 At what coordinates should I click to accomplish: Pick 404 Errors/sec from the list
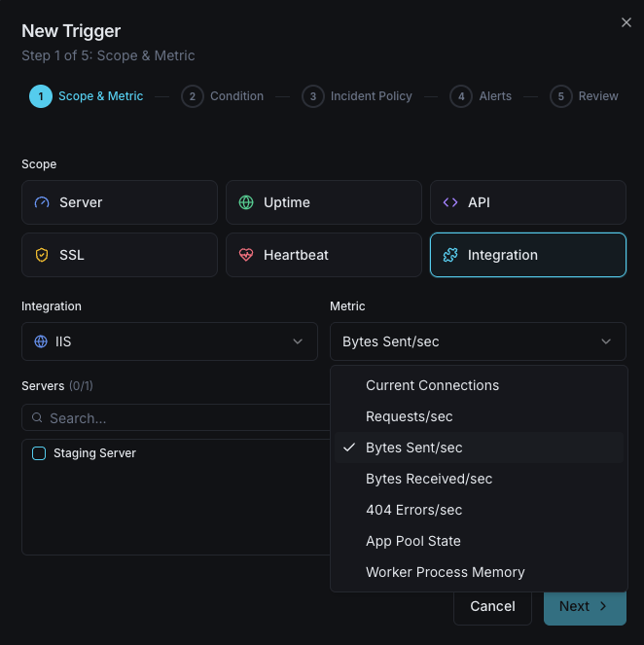pos(413,510)
